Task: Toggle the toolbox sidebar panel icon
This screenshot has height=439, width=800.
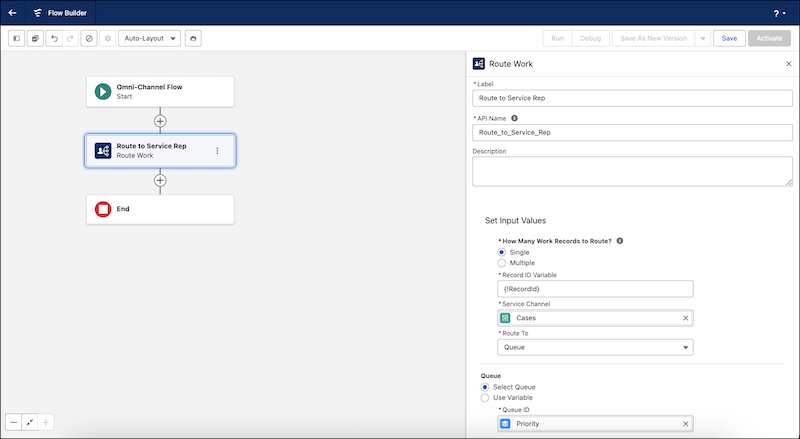Action: coord(16,38)
